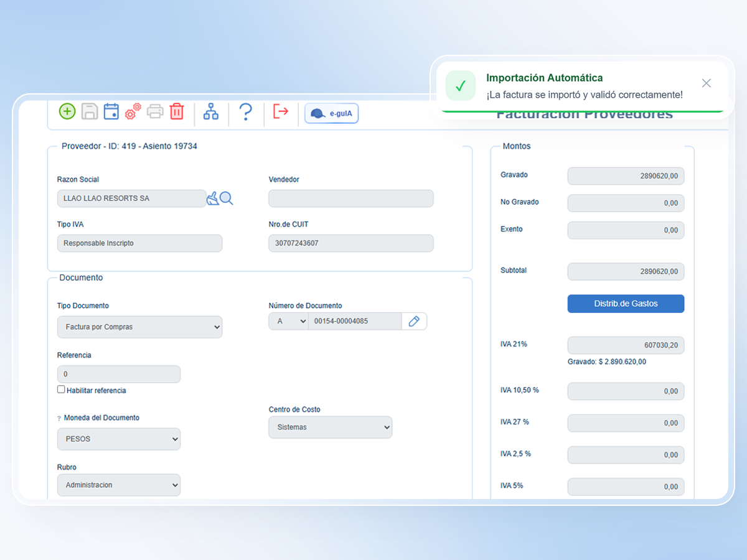Screen dimensions: 747x560
Task: Open the calendar icon in toolbar
Action: 111,111
